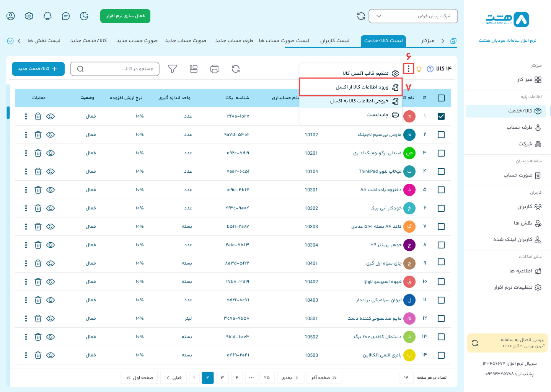View row 5 details via its eye icon

[51, 190]
